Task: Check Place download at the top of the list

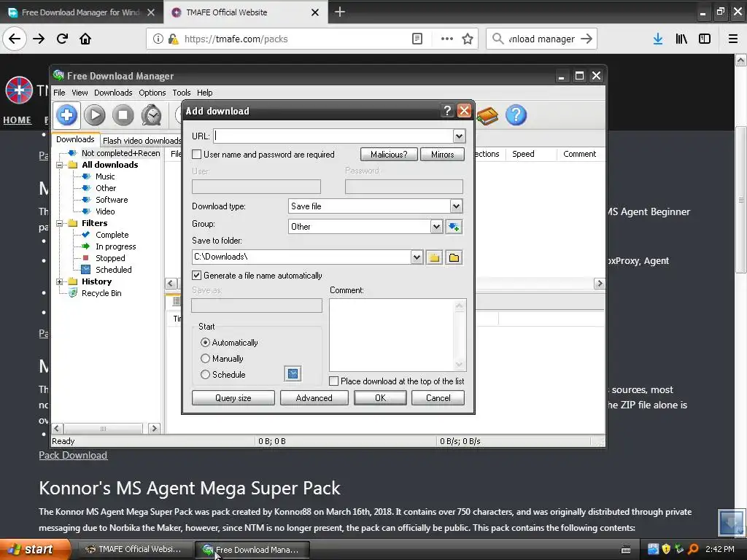Action: click(x=334, y=381)
